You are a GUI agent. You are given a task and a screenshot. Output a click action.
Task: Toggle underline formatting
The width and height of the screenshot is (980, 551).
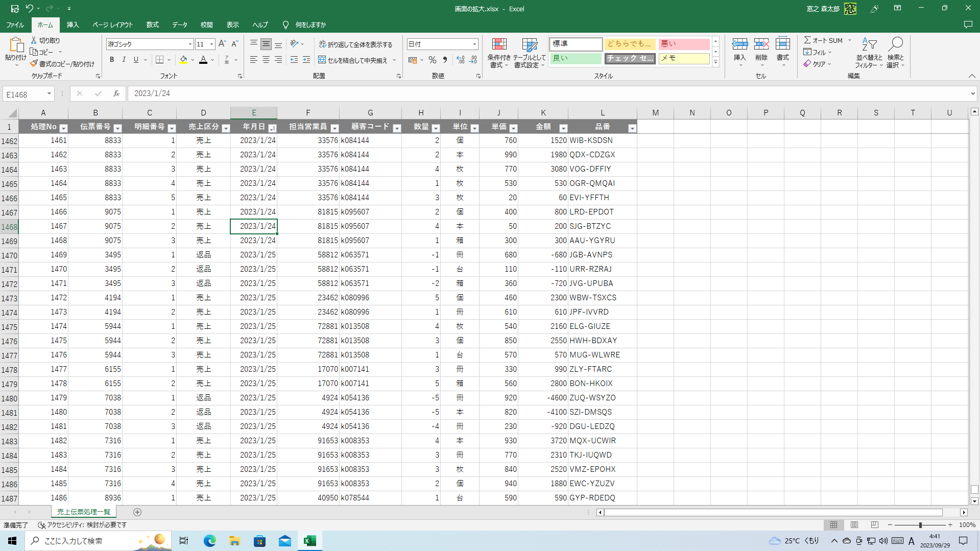136,60
